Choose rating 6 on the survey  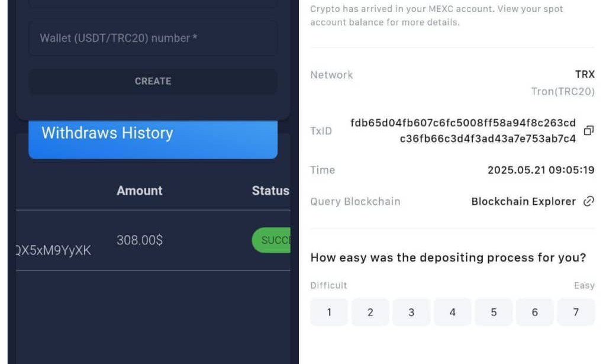point(534,313)
